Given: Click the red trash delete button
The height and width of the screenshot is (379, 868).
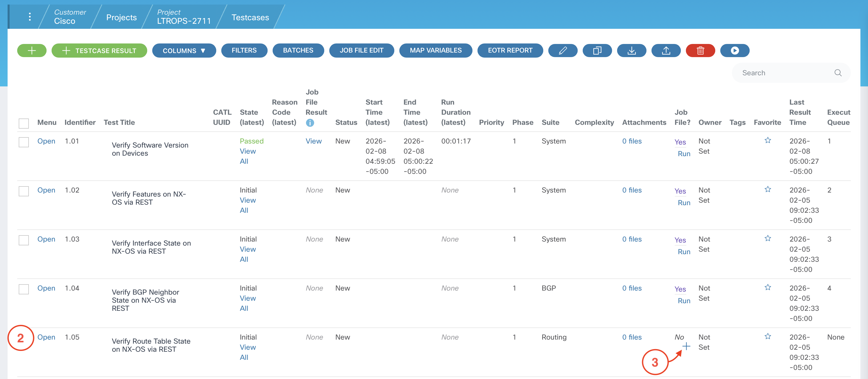Looking at the screenshot, I should click(x=700, y=51).
